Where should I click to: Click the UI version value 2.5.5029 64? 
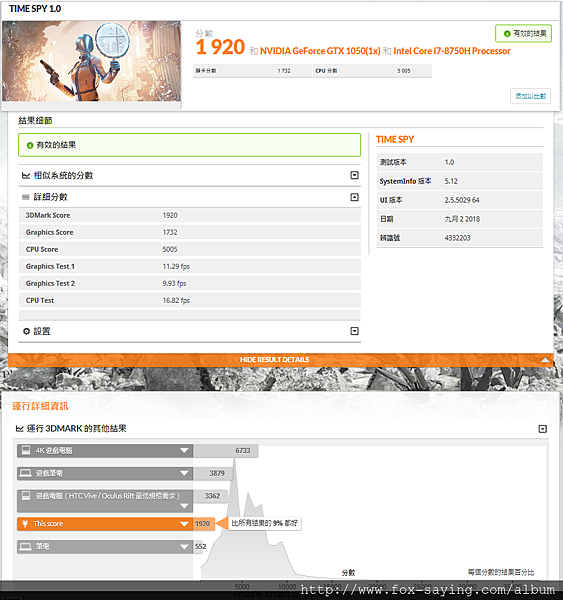tap(462, 200)
